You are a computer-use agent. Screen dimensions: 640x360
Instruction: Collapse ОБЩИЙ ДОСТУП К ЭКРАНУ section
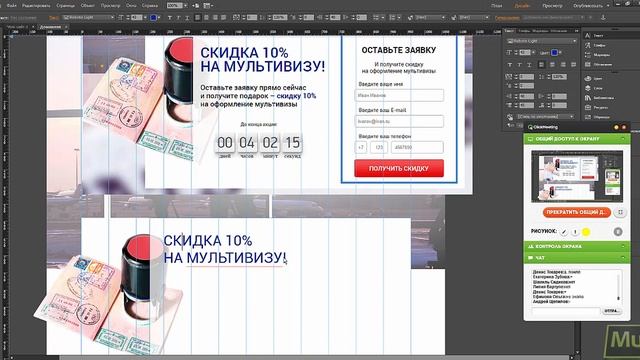[x=577, y=139]
